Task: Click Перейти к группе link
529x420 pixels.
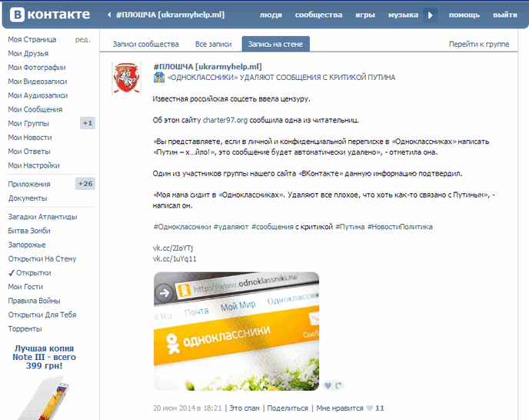Action: (479, 44)
